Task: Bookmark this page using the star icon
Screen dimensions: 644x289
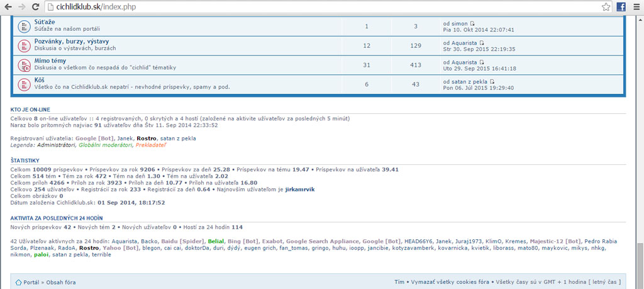Action: click(606, 7)
